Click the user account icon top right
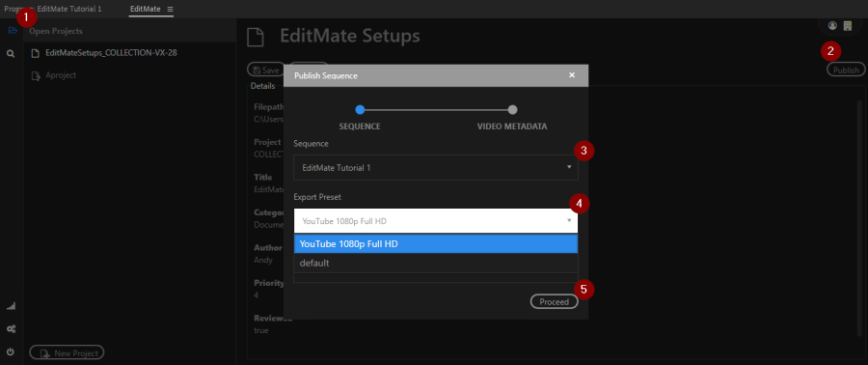Screen dimensions: 868x365 click(x=832, y=25)
